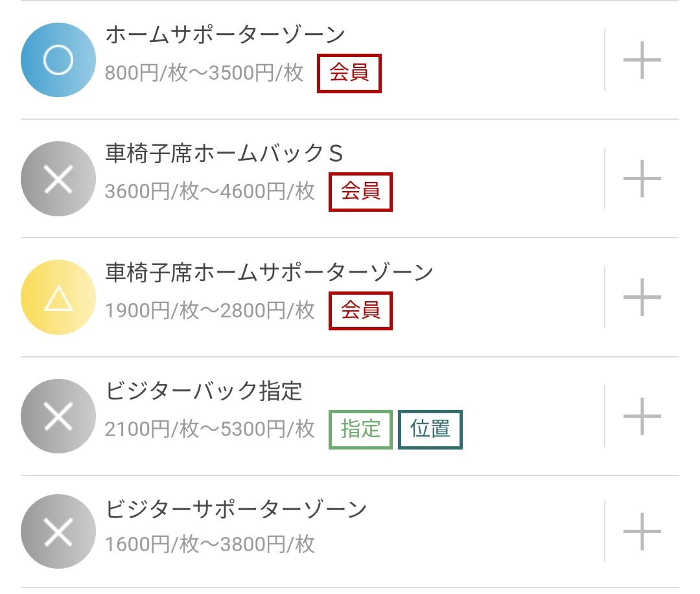Click price text 1600円/枚～3800円/枚
Image resolution: width=700 pixels, height=594 pixels.
210,545
